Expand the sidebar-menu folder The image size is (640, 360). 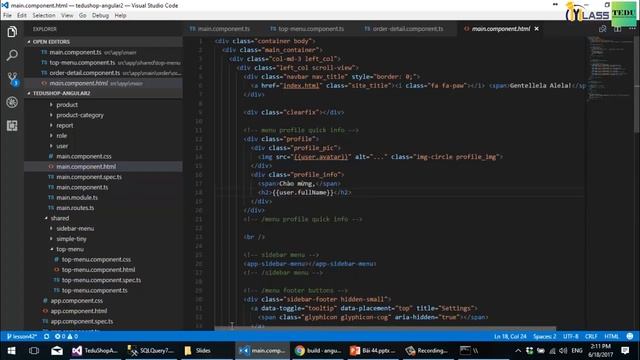[75, 229]
